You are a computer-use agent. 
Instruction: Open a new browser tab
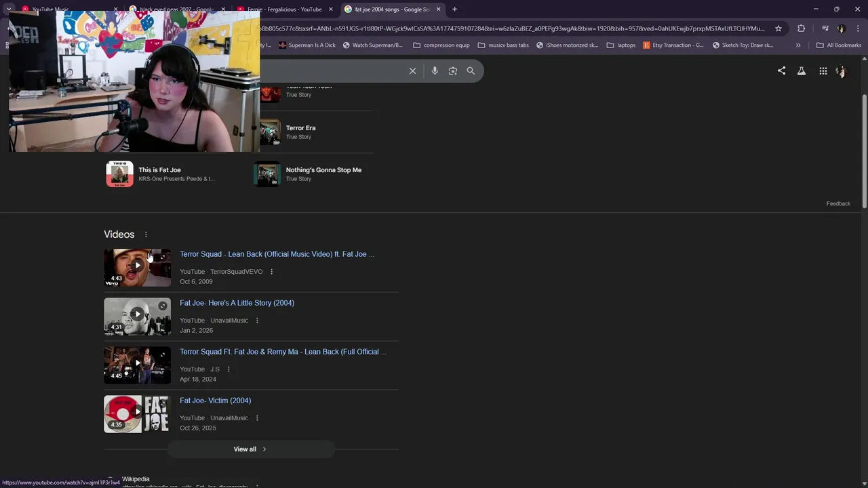454,9
